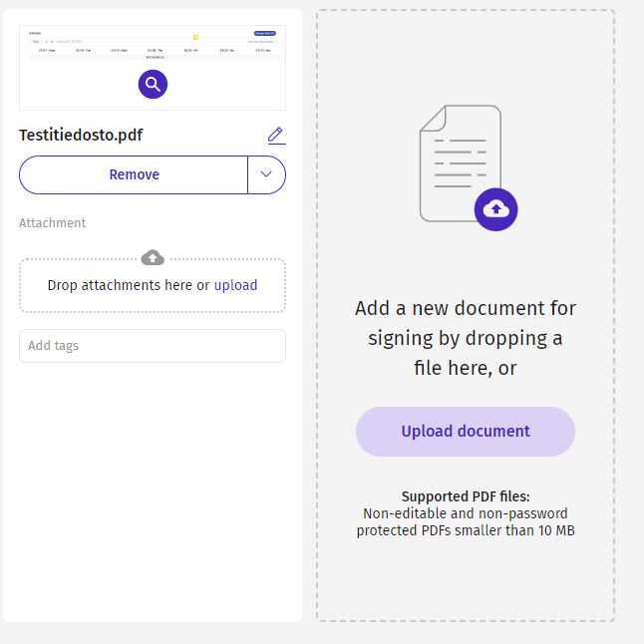Viewport: 644px width, 644px height.
Task: Click the yellow note marker in the thumbnail
Action: tap(196, 37)
